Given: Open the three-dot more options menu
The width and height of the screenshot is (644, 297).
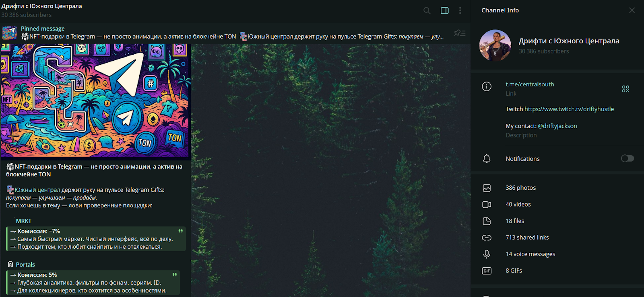Looking at the screenshot, I should [460, 10].
